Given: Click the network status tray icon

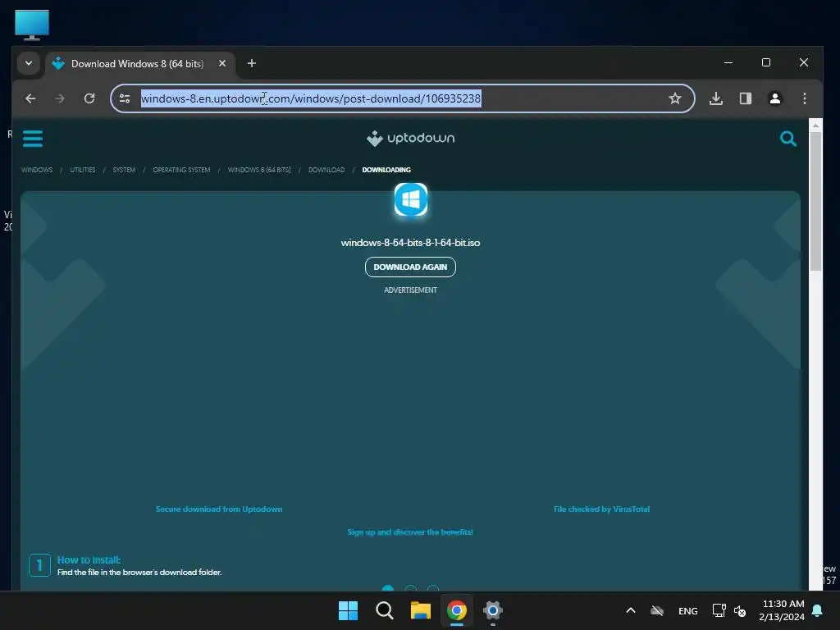Looking at the screenshot, I should click(x=719, y=610).
